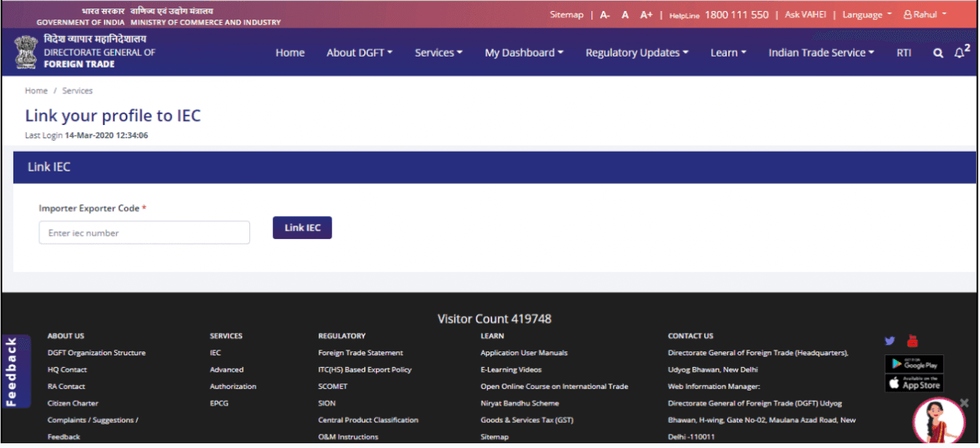The height and width of the screenshot is (448, 980).
Task: Open DGFT YouTube channel icon
Action: click(x=912, y=341)
